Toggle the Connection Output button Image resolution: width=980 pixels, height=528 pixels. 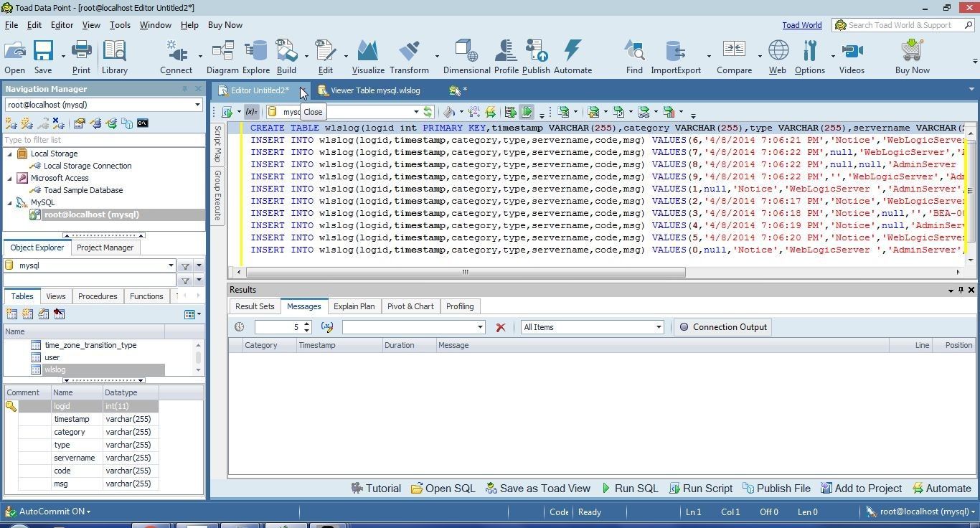click(722, 327)
